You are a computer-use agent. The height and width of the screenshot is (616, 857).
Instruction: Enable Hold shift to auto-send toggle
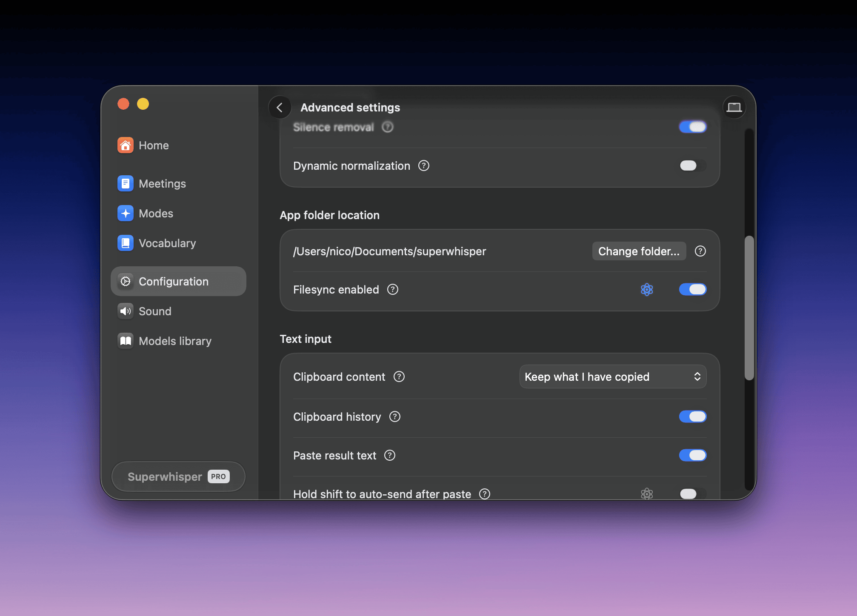click(693, 493)
